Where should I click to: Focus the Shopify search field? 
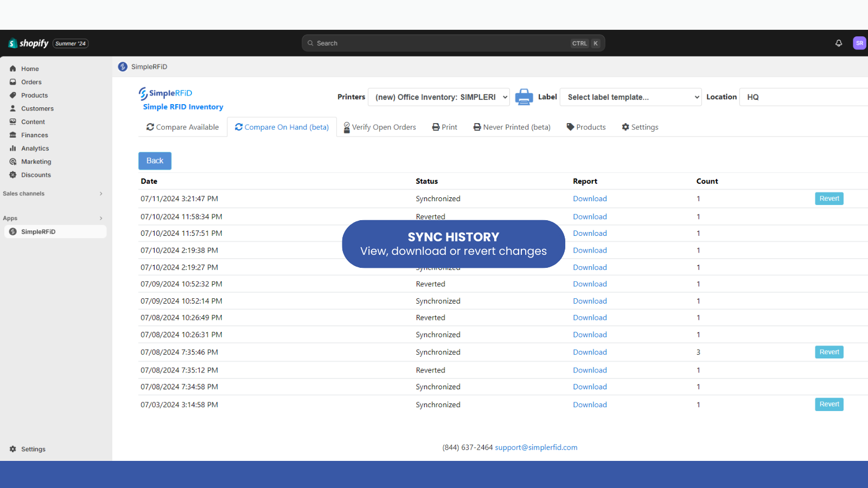click(454, 43)
